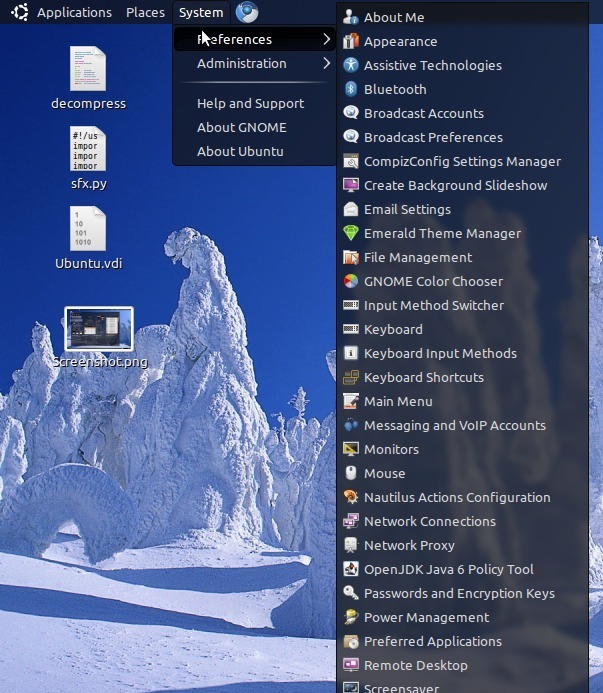This screenshot has height=693, width=603.
Task: Select the Administration menu entry
Action: [255, 63]
